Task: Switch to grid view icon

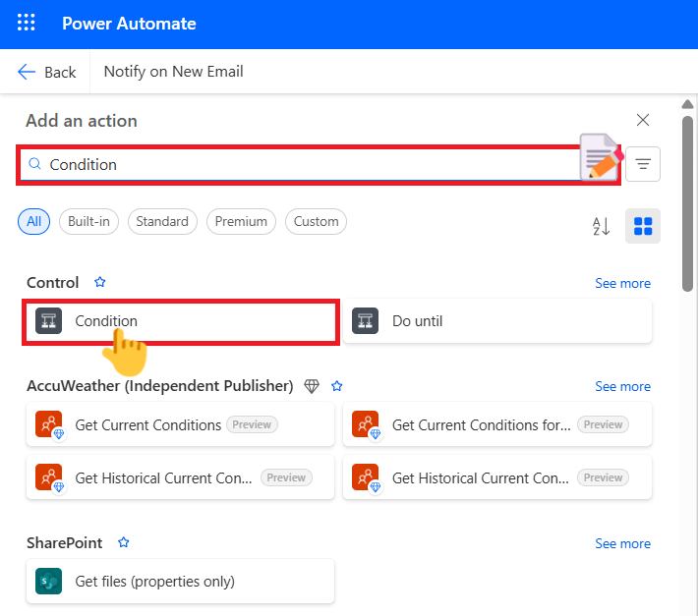Action: coord(643,226)
